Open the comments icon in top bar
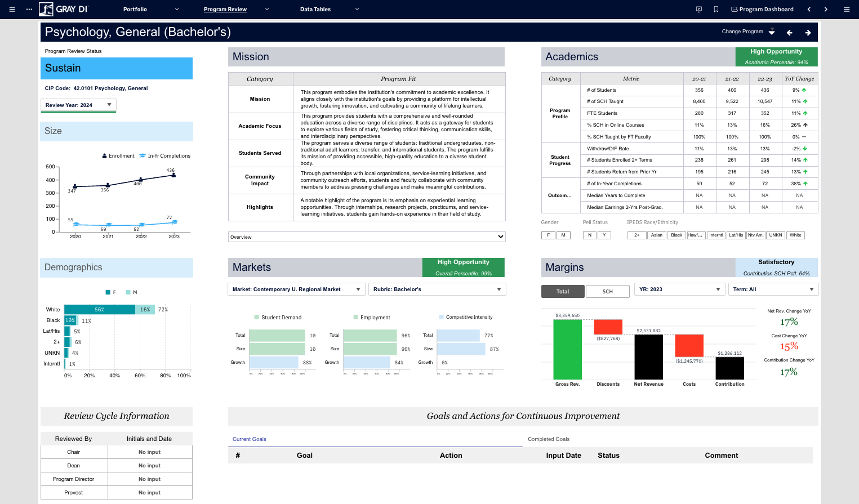 coord(699,10)
